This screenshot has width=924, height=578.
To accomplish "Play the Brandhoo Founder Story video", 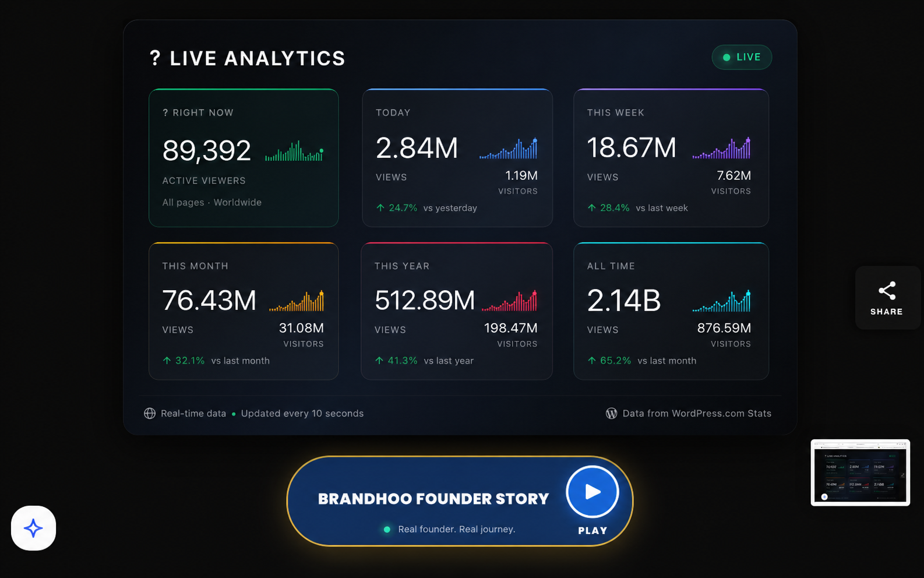I will pos(592,492).
